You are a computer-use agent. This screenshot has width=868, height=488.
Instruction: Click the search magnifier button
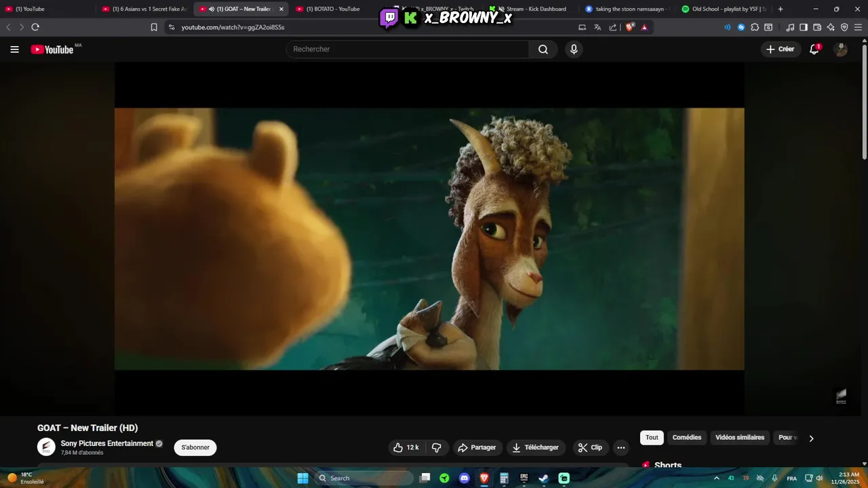tap(543, 49)
